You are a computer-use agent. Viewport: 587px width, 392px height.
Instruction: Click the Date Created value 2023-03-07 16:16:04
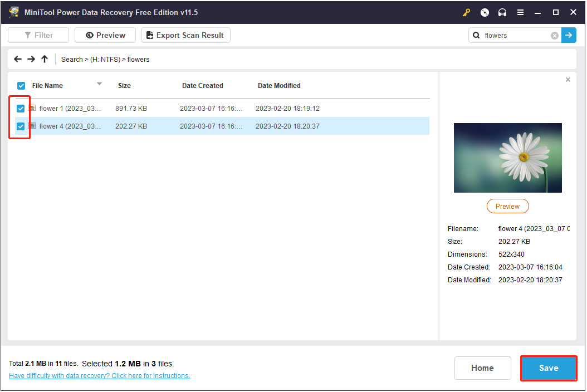pos(530,267)
